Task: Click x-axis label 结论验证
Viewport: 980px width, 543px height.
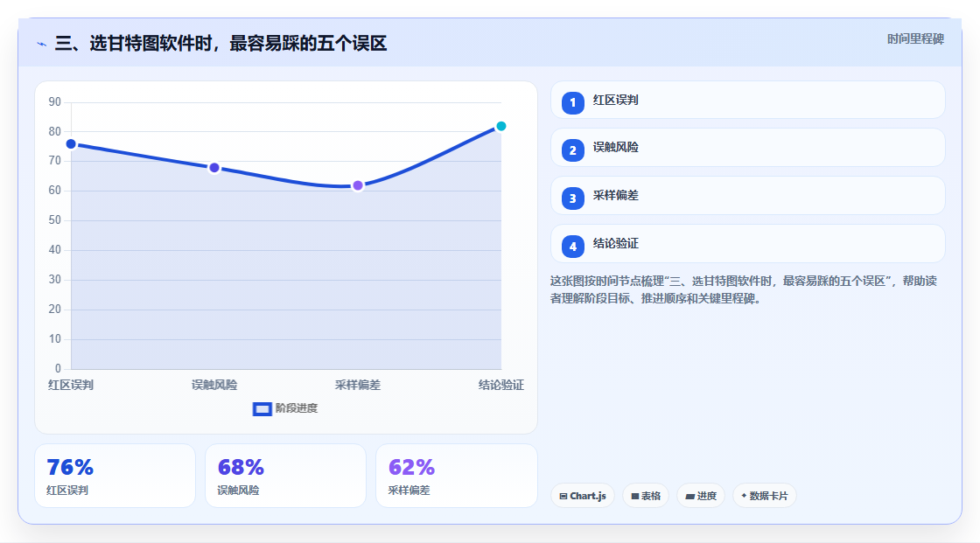Action: point(501,385)
